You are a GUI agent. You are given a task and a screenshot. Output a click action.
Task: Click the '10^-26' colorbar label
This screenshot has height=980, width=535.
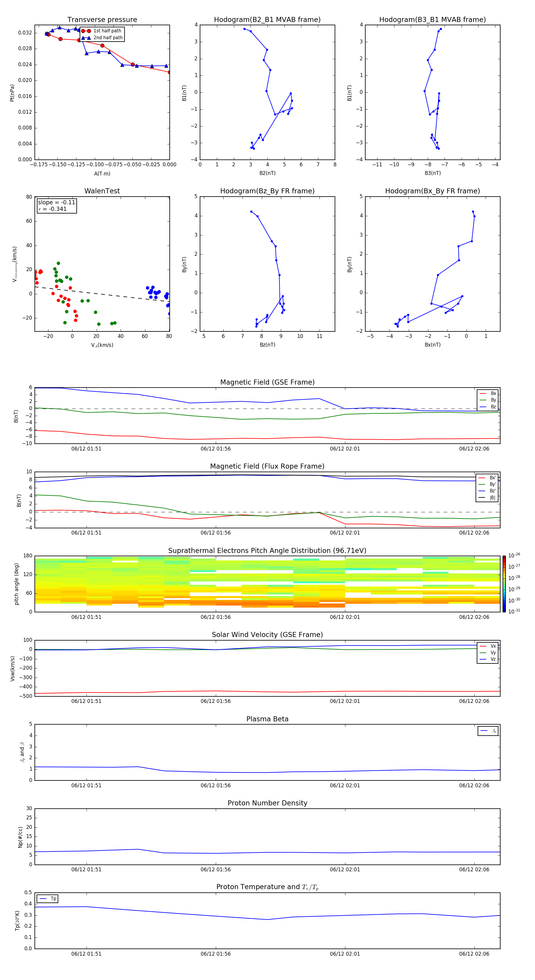tap(514, 555)
